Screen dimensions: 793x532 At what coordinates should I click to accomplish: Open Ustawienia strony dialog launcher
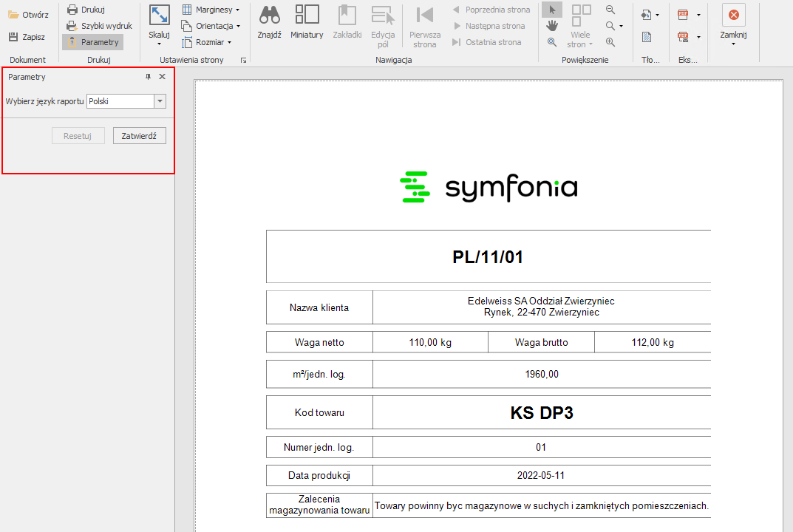click(243, 61)
